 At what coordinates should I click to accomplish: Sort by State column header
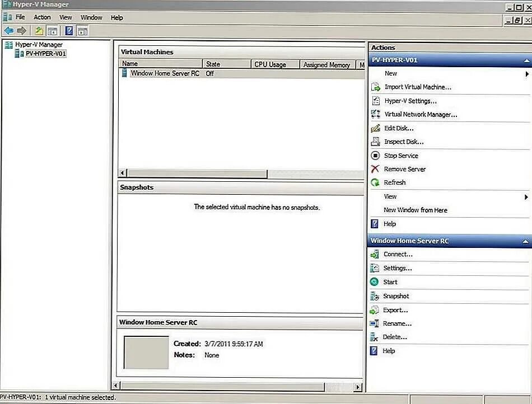227,64
